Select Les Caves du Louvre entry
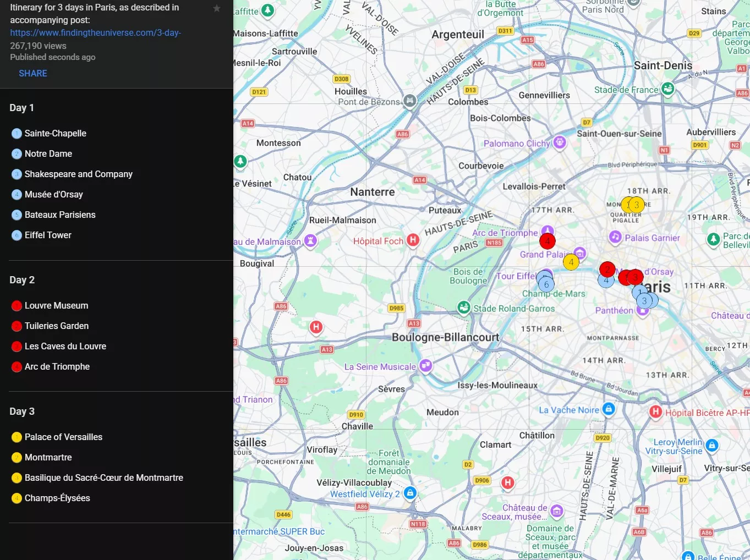The image size is (750, 560). [65, 346]
